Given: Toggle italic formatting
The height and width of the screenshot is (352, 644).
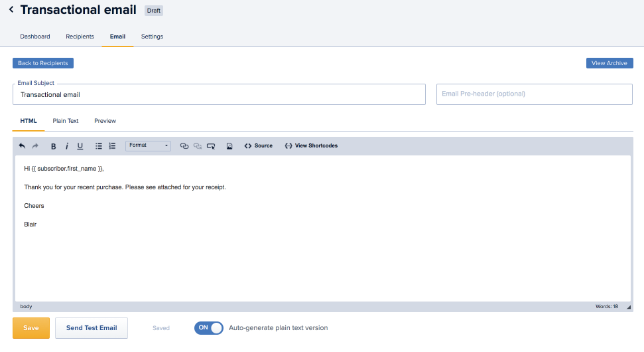Looking at the screenshot, I should tap(66, 146).
